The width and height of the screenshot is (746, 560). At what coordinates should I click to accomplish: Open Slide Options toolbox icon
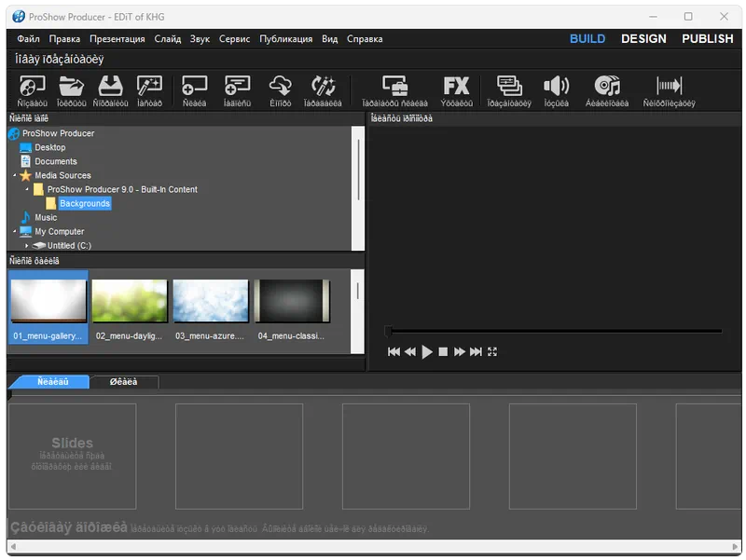coord(394,86)
